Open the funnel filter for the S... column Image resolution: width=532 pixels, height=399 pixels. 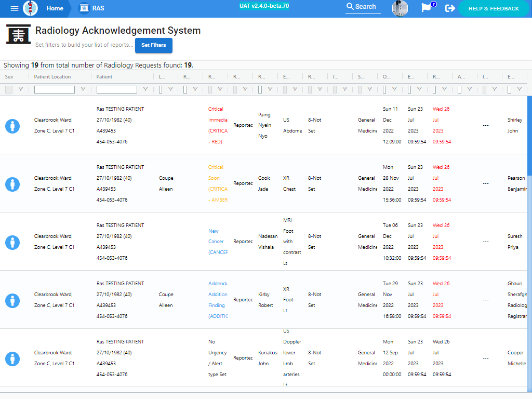tap(370, 89)
